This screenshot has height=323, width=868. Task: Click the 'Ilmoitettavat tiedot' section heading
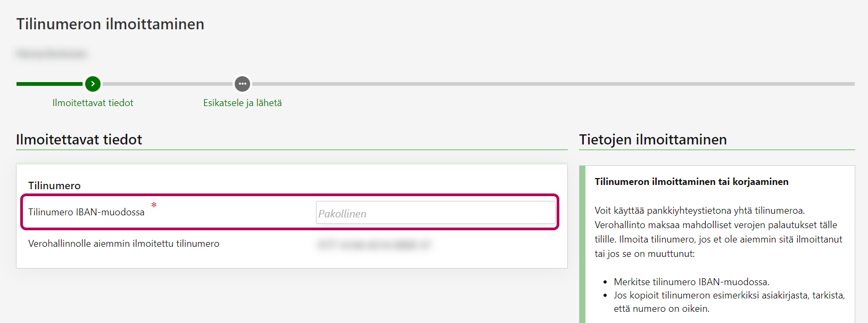pyautogui.click(x=79, y=140)
